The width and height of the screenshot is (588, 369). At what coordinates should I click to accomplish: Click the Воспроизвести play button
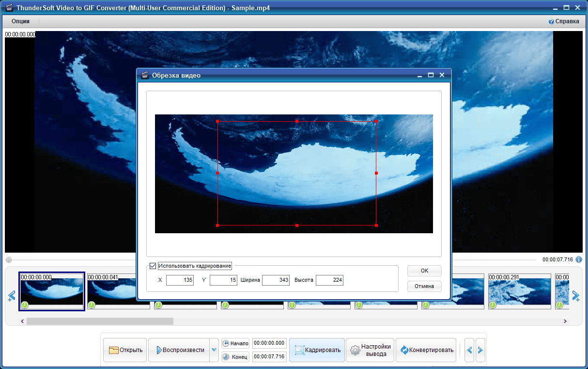[179, 350]
